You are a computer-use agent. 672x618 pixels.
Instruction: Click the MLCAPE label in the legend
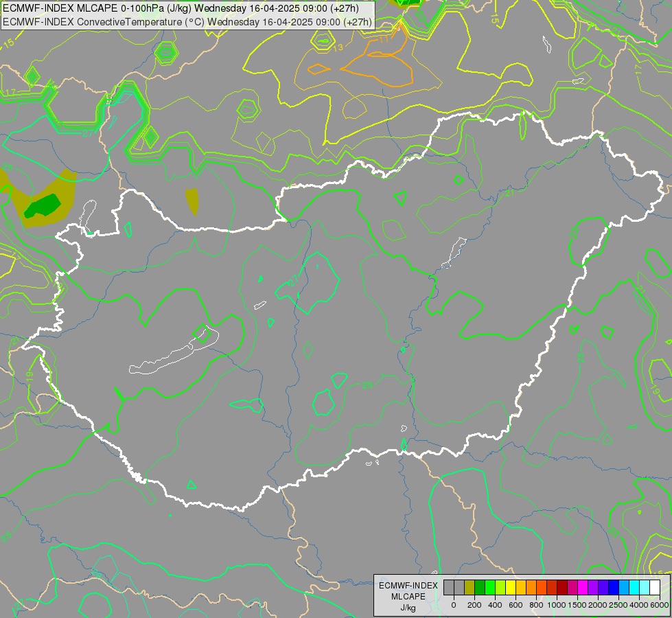(x=408, y=597)
